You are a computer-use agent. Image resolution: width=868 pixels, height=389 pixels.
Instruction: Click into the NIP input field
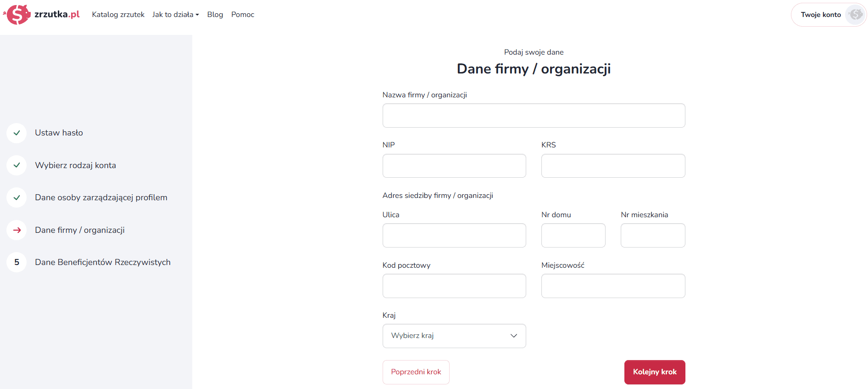(x=454, y=166)
